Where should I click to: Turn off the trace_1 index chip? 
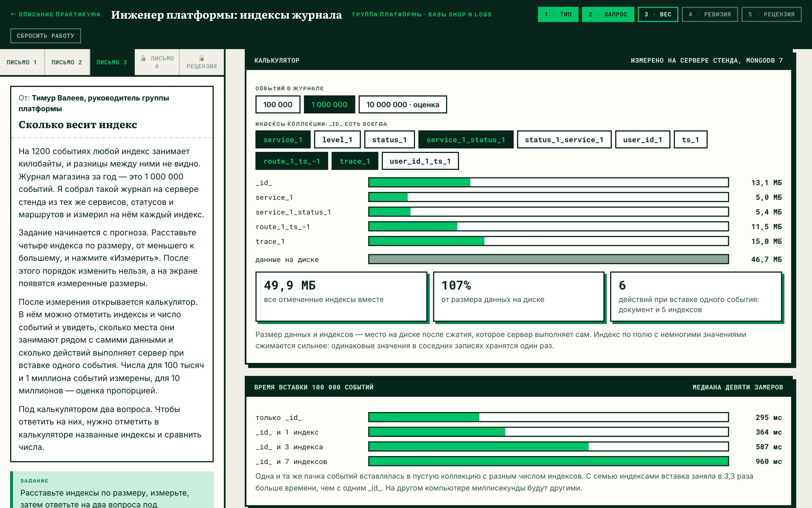click(x=355, y=161)
